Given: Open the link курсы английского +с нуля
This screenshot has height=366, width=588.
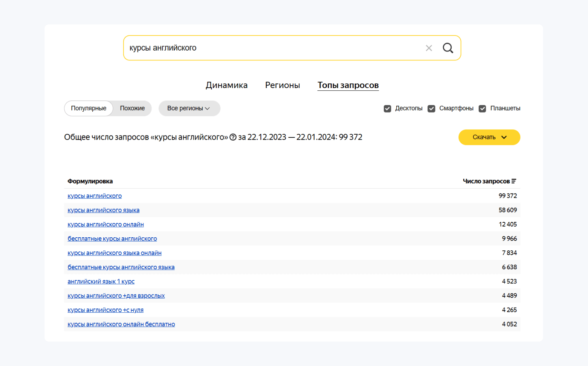Looking at the screenshot, I should (x=105, y=310).
